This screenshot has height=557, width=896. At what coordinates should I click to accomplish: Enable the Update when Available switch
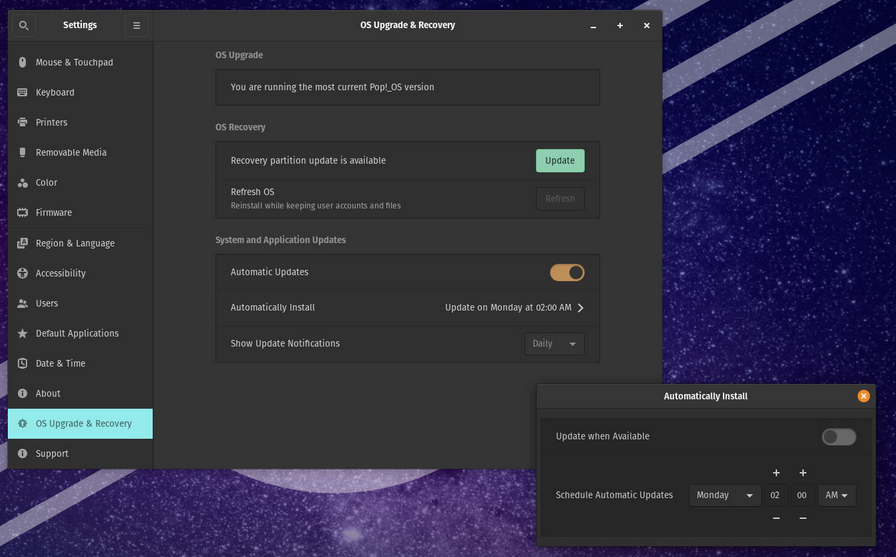(x=838, y=436)
